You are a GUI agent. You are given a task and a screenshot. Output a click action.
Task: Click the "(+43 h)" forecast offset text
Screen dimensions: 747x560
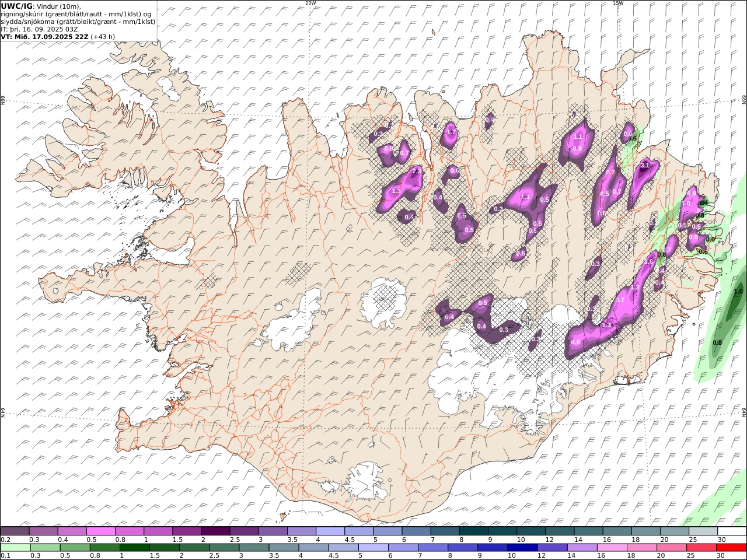click(x=103, y=36)
